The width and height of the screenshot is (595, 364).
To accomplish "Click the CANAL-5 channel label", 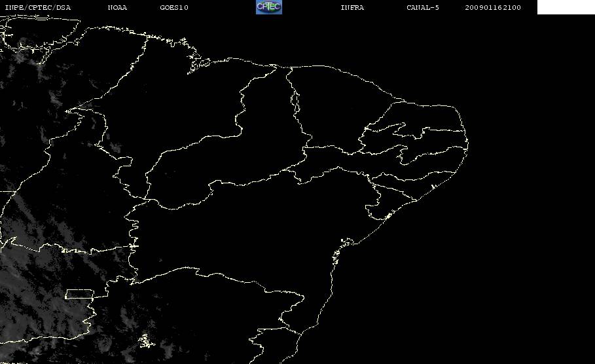I will pos(423,8).
